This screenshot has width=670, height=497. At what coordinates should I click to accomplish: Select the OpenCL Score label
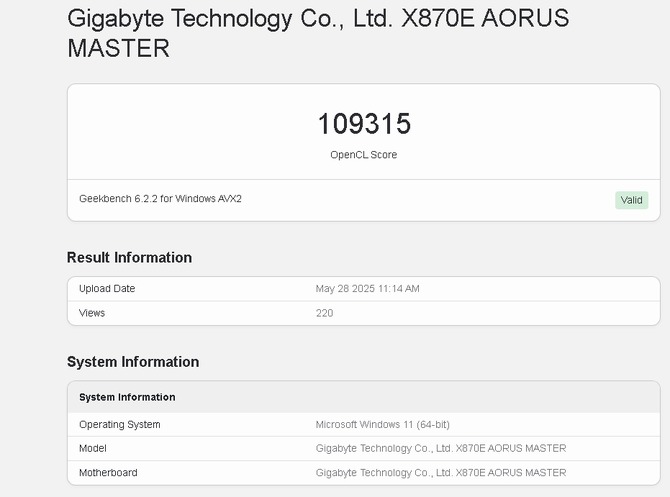[x=364, y=155]
